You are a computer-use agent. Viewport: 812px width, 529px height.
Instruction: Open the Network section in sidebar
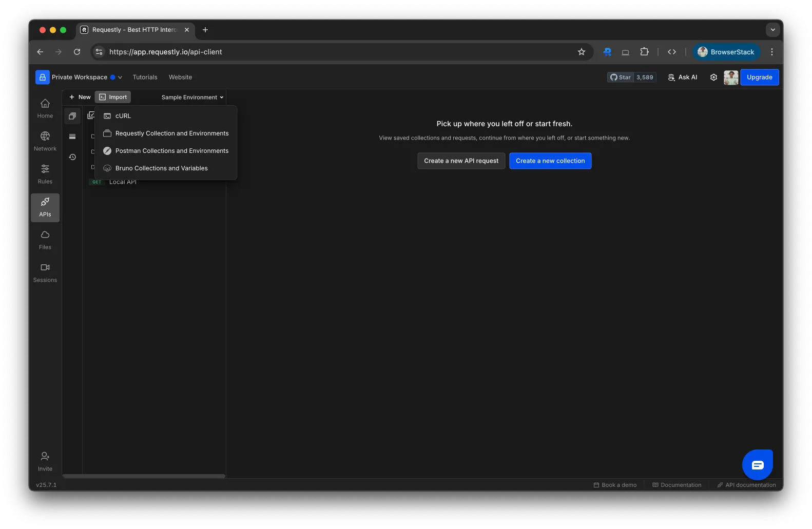click(x=45, y=142)
